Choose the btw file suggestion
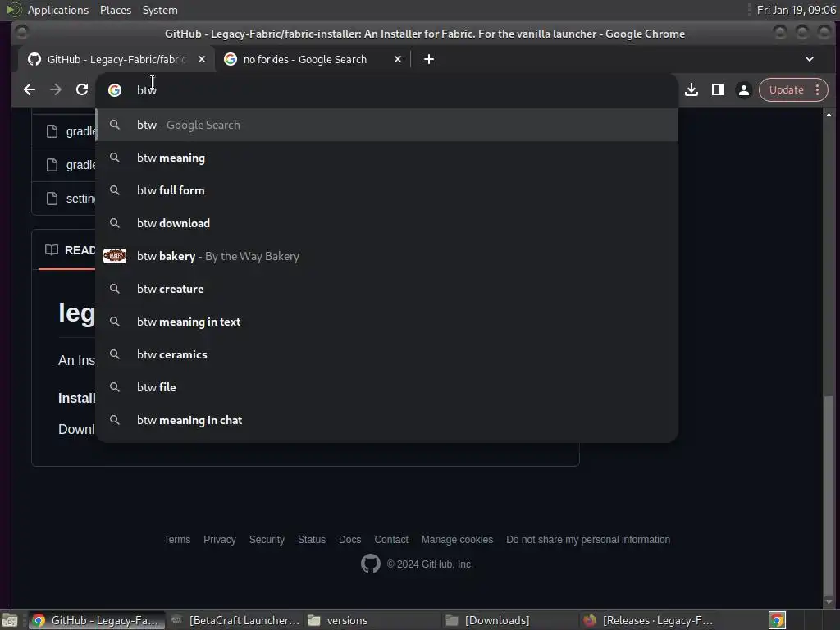 coord(387,387)
